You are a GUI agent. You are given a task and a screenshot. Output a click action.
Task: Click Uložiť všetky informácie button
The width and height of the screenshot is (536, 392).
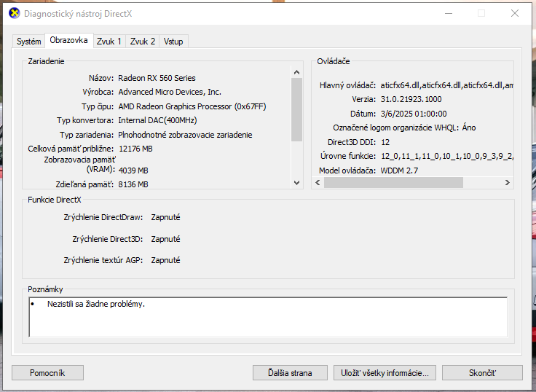pyautogui.click(x=385, y=373)
